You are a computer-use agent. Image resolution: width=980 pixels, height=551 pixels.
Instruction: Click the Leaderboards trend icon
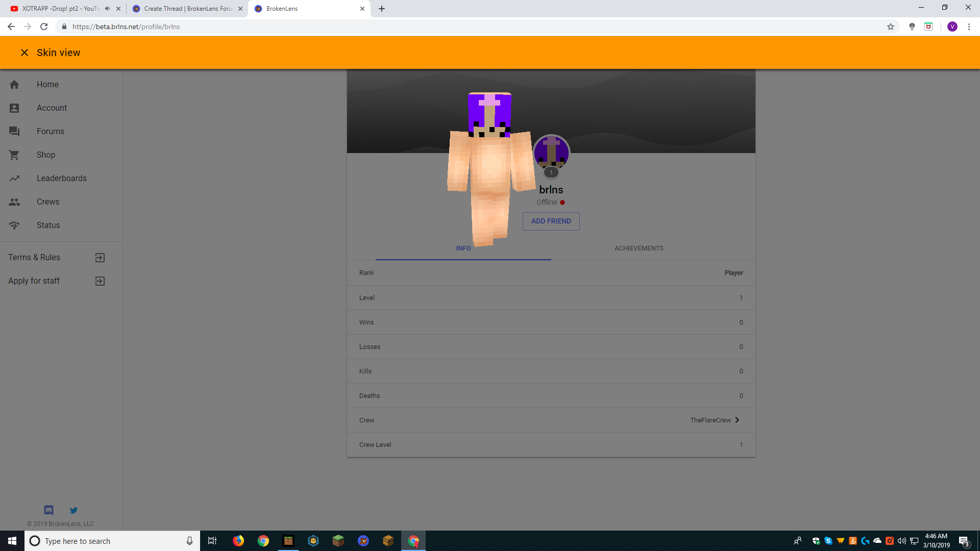[x=14, y=179]
